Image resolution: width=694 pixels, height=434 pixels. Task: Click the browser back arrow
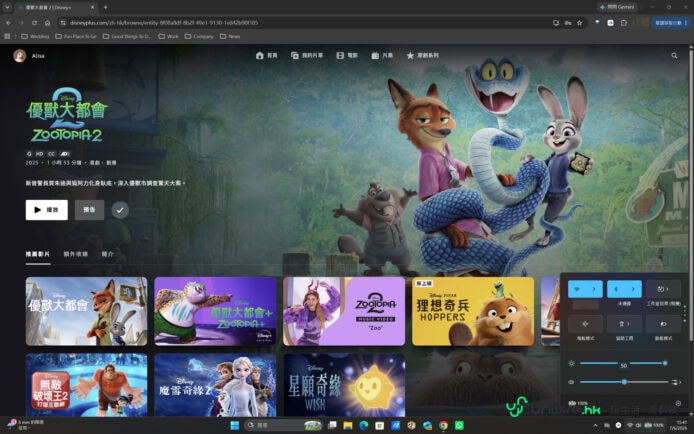8,23
